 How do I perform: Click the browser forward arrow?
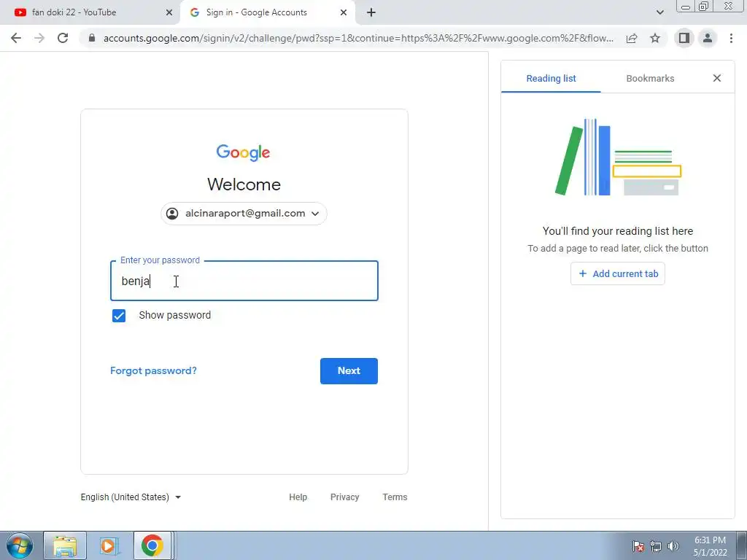tap(39, 38)
